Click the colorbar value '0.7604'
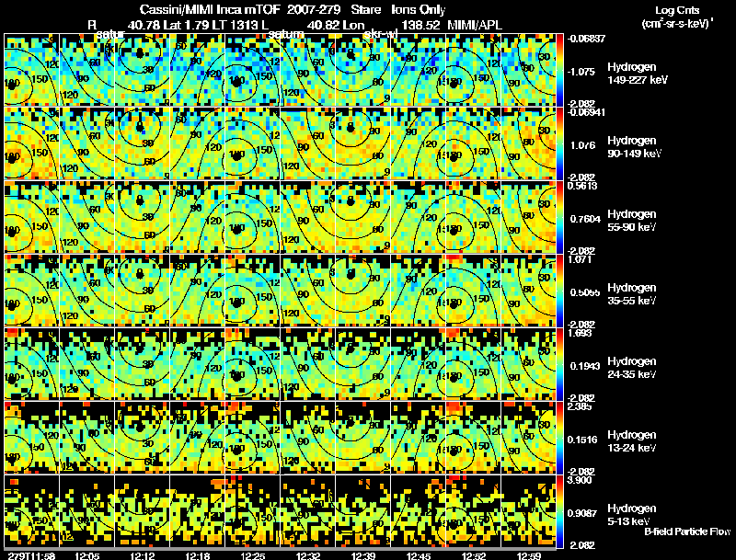This screenshot has width=736, height=560. tap(584, 219)
